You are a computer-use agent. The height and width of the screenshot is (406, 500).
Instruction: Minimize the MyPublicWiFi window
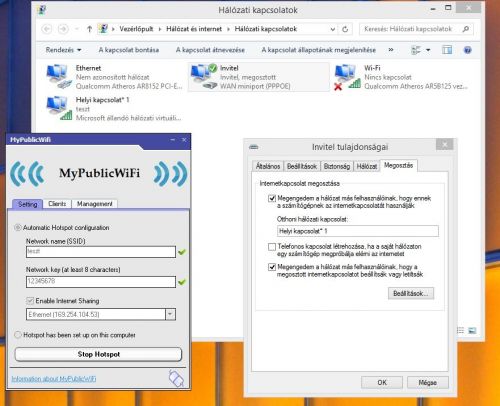[173, 140]
